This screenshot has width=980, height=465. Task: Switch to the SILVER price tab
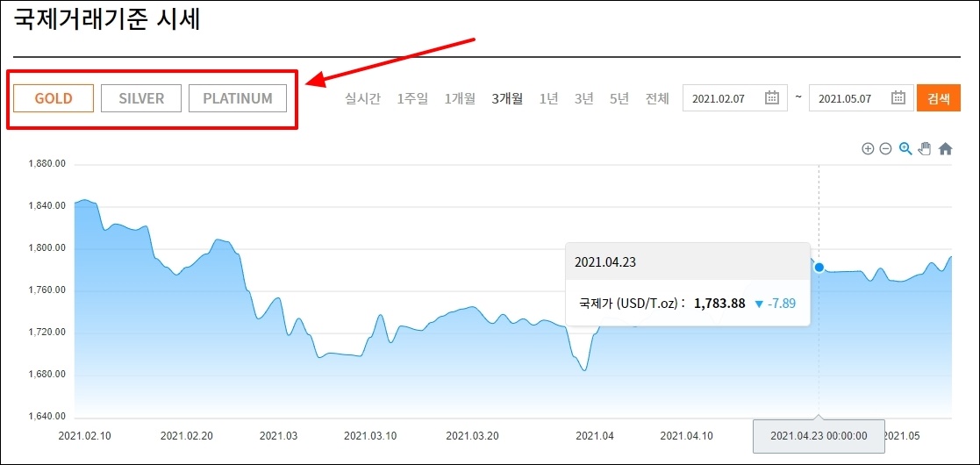pos(141,98)
